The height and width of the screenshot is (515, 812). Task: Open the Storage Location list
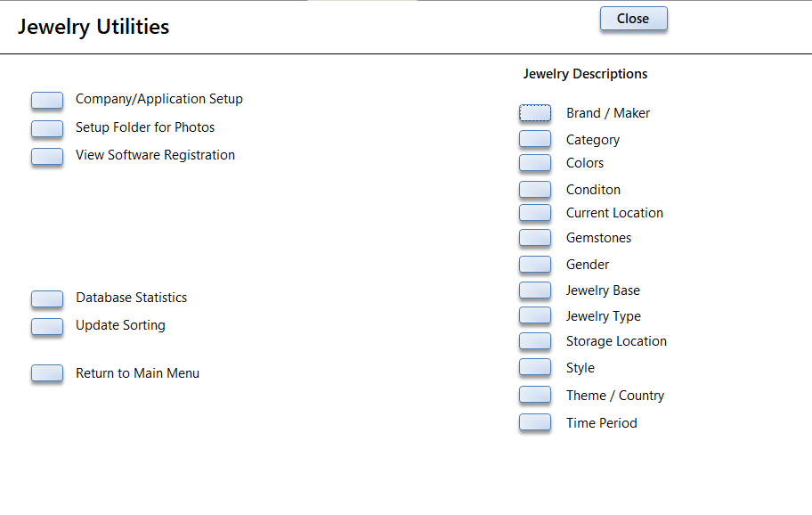pos(535,340)
